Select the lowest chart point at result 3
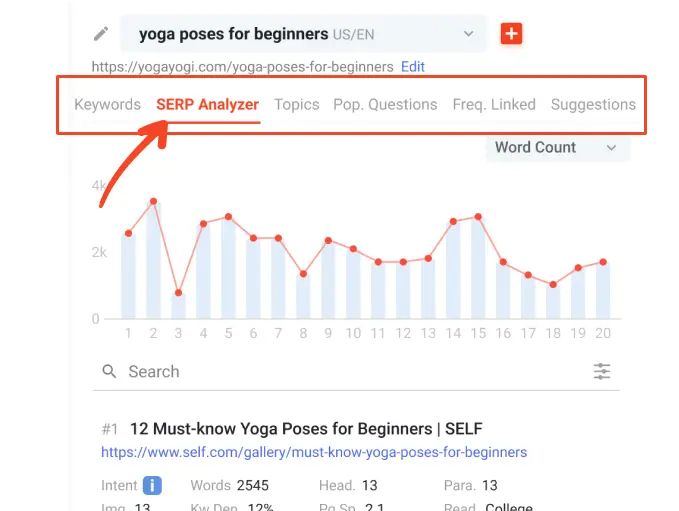This screenshot has width=679, height=511. point(178,293)
